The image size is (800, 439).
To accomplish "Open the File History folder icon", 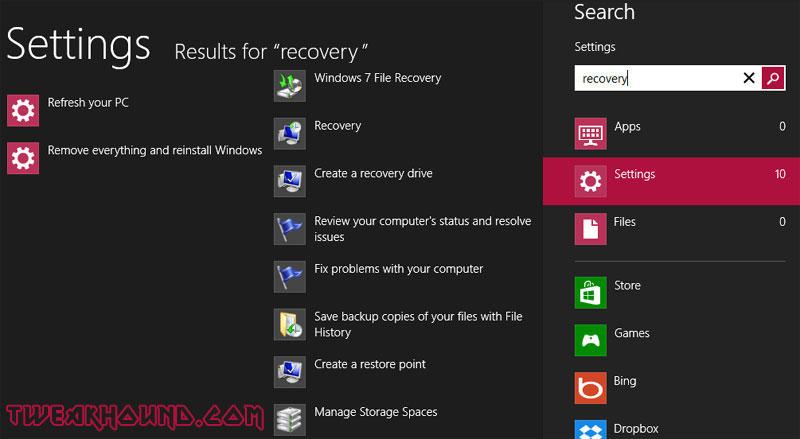I will coord(290,324).
